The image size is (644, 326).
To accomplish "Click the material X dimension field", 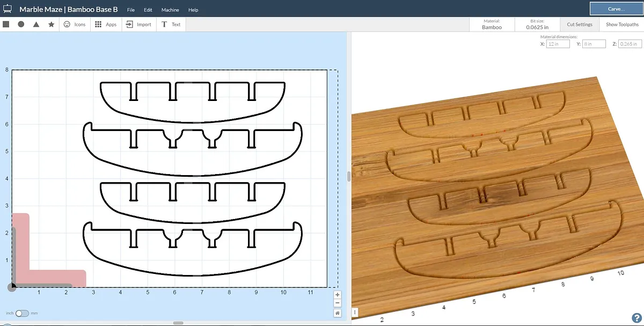I will click(558, 44).
